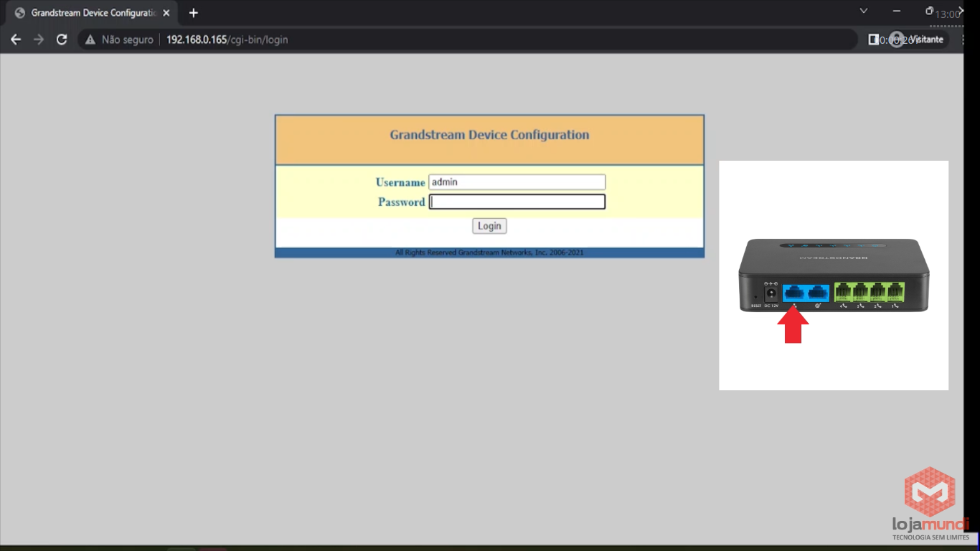The width and height of the screenshot is (980, 551).
Task: Open a new browser tab
Action: point(193,13)
